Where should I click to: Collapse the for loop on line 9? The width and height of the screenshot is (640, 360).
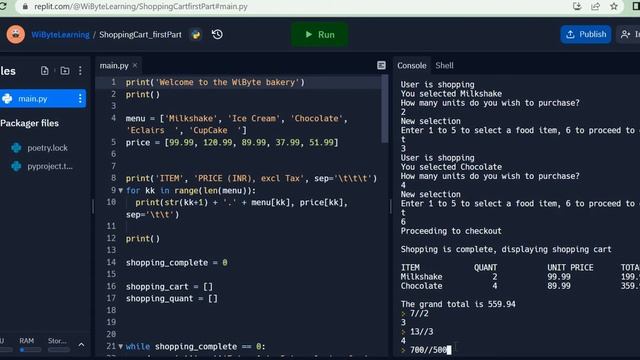(120, 191)
